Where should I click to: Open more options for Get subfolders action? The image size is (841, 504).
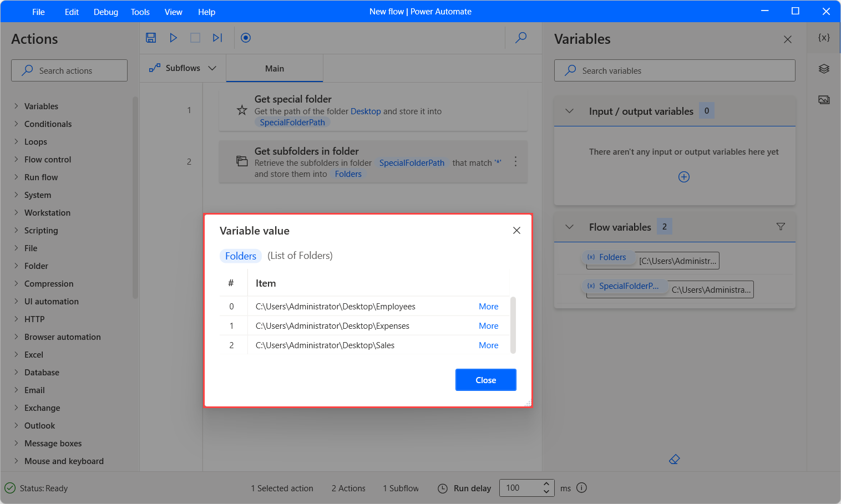[515, 161]
